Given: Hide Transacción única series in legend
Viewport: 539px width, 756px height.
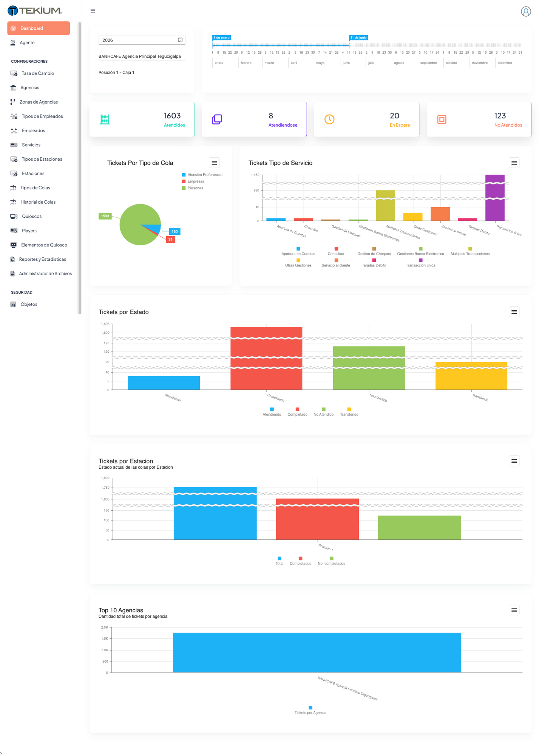Looking at the screenshot, I should [x=420, y=263].
